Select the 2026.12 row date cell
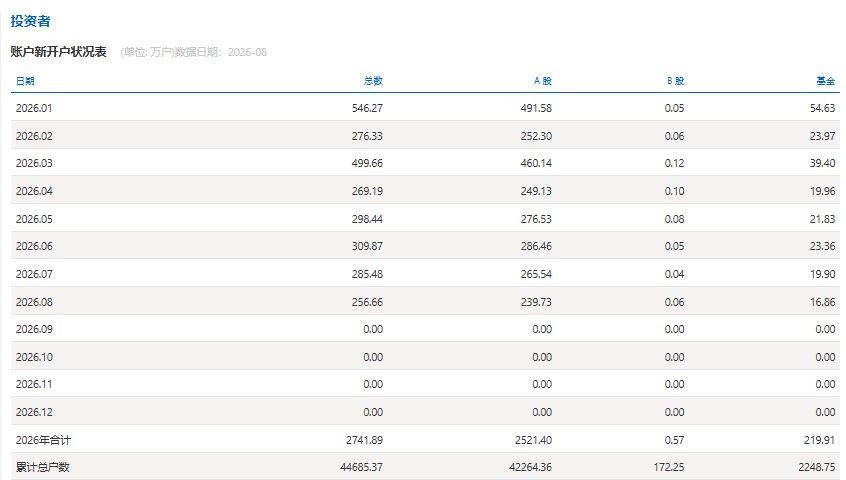This screenshot has width=846, height=480. [x=34, y=412]
